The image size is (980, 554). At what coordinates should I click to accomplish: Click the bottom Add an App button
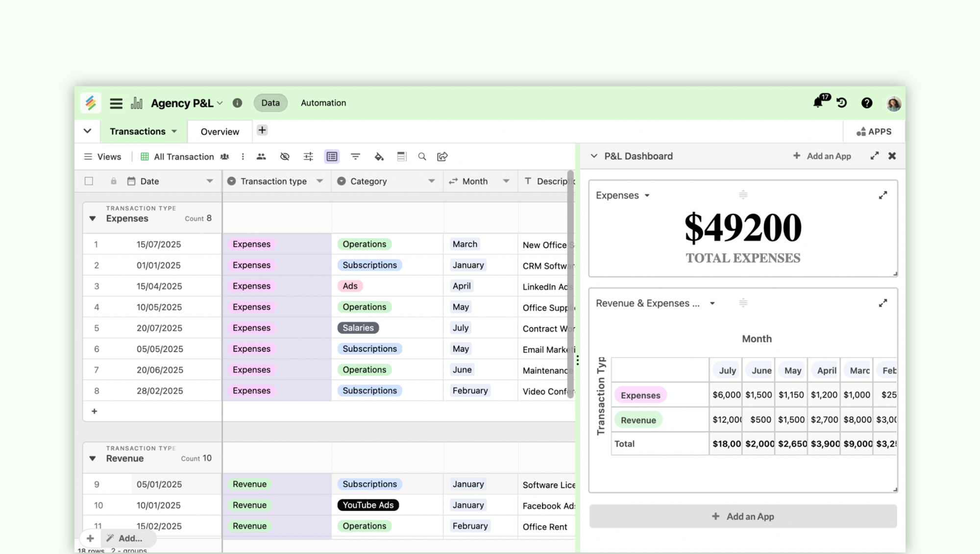742,516
